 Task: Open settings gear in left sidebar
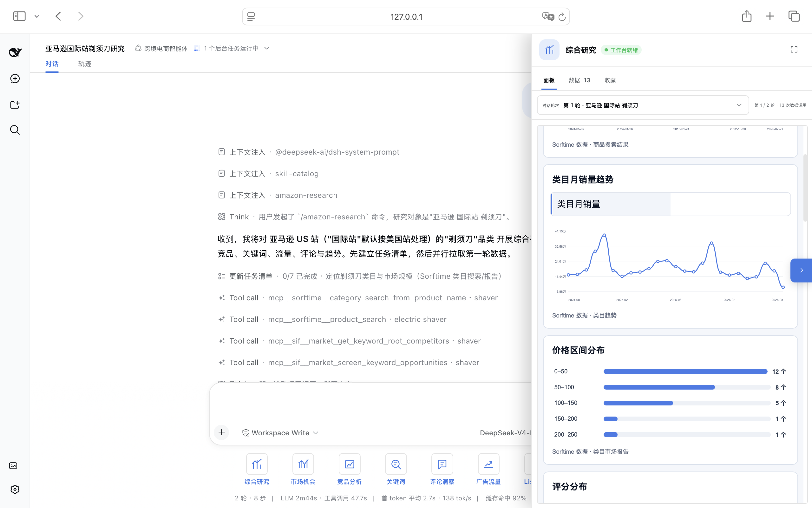pos(15,490)
